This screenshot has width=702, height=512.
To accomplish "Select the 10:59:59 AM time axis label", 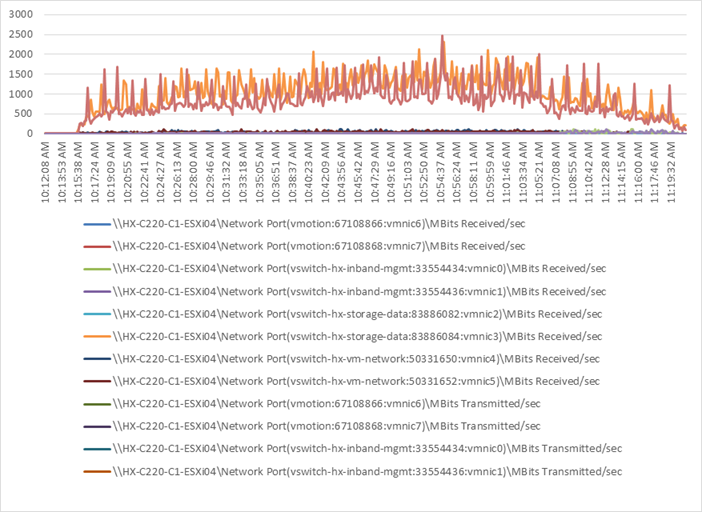I will tap(490, 172).
